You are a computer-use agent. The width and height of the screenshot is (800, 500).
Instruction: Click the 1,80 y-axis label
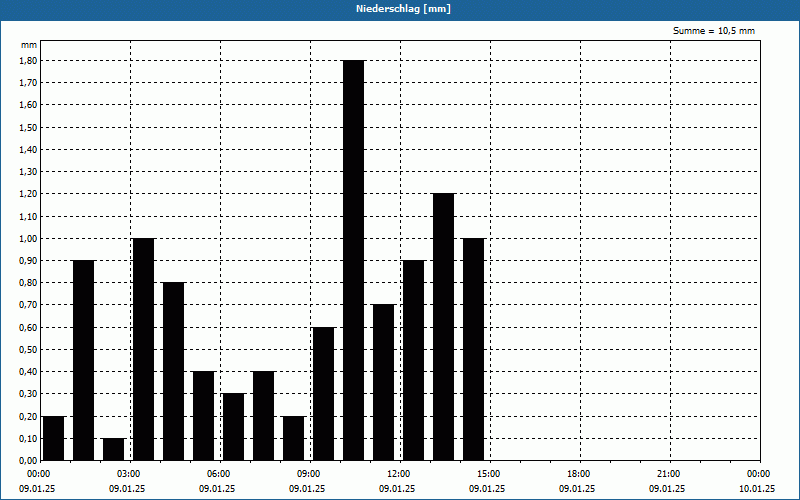28,60
